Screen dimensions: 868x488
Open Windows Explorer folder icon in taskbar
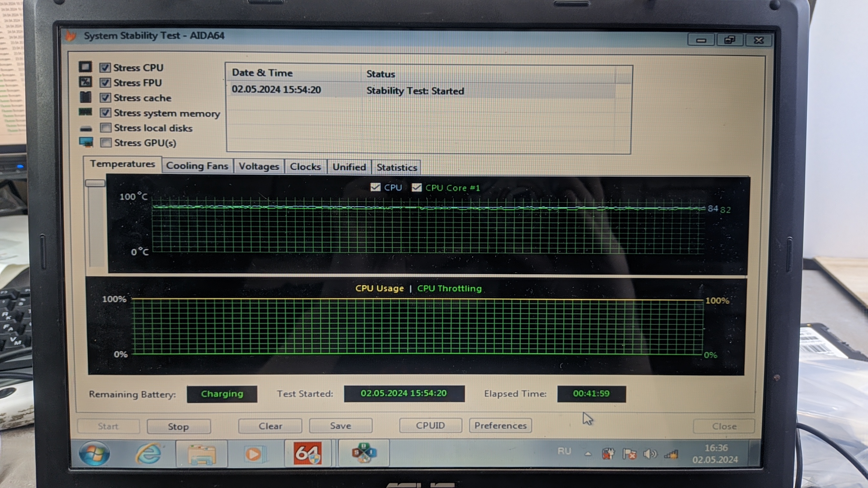click(201, 454)
